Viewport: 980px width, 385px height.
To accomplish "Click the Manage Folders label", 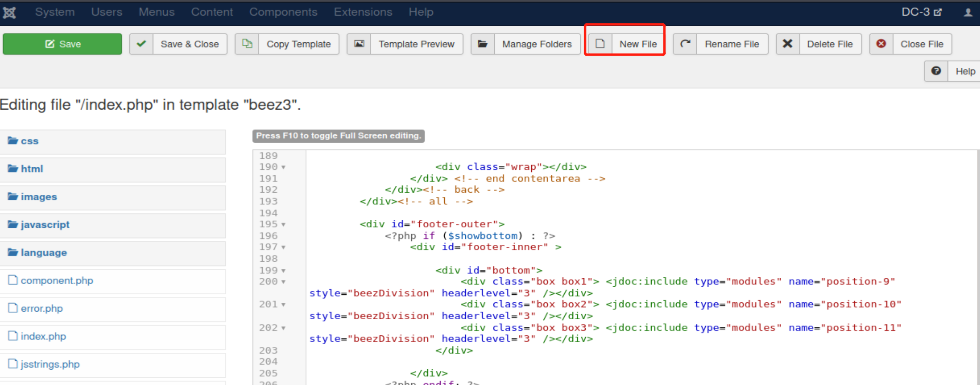I will [537, 44].
